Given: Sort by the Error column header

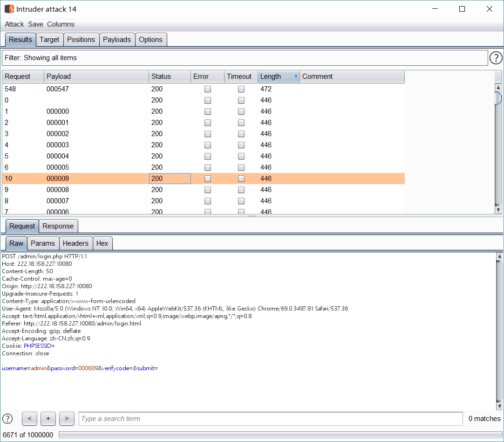Looking at the screenshot, I should point(207,76).
